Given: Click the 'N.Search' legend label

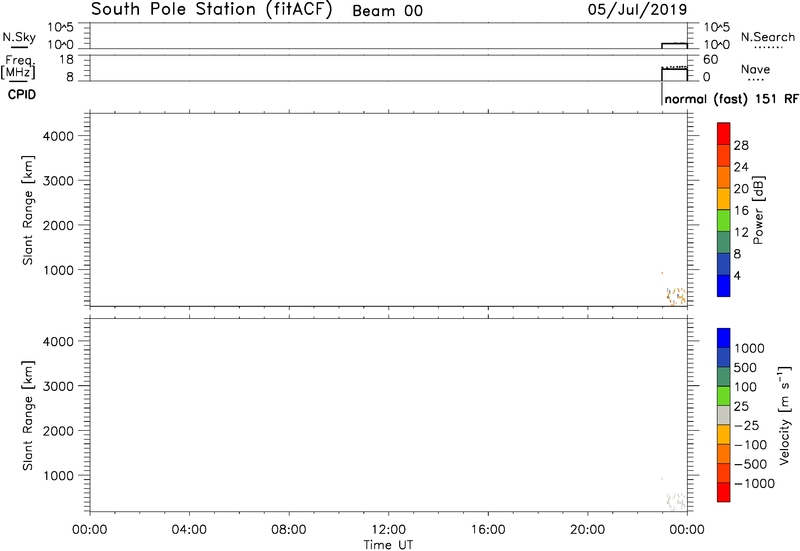Looking at the screenshot, I should coord(768,37).
